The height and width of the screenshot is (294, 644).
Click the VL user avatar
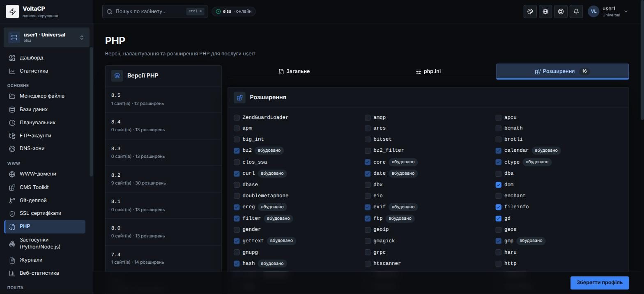(x=593, y=11)
